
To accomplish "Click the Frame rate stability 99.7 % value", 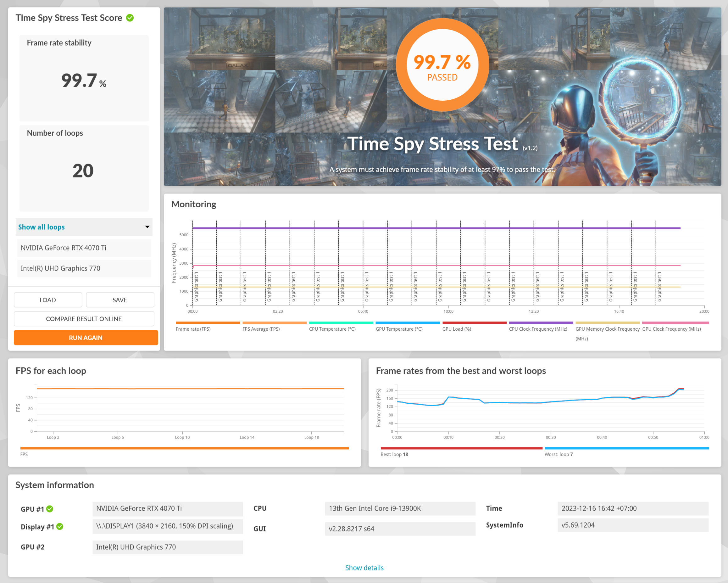I will (84, 81).
